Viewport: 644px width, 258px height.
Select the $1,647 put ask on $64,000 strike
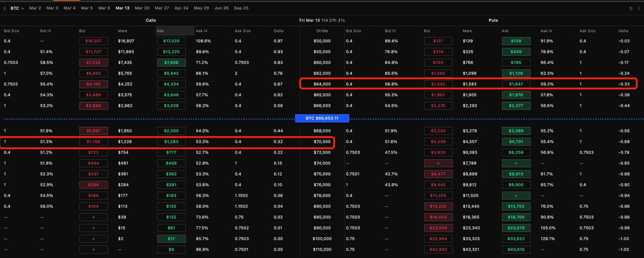click(x=516, y=84)
